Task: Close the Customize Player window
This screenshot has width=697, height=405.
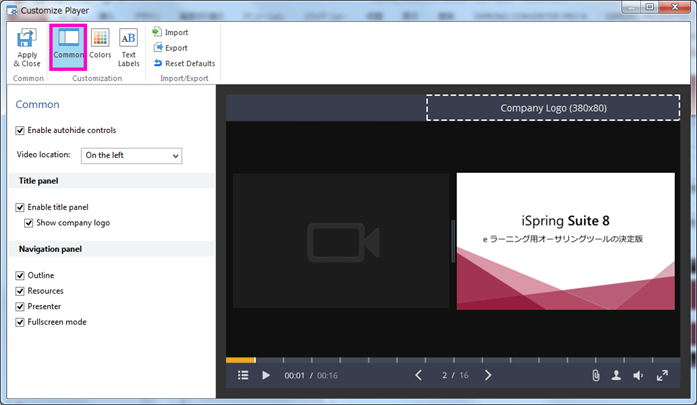Action: (x=675, y=7)
